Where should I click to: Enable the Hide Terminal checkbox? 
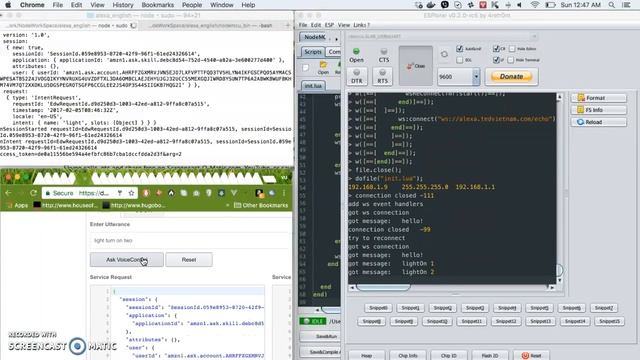[511, 60]
